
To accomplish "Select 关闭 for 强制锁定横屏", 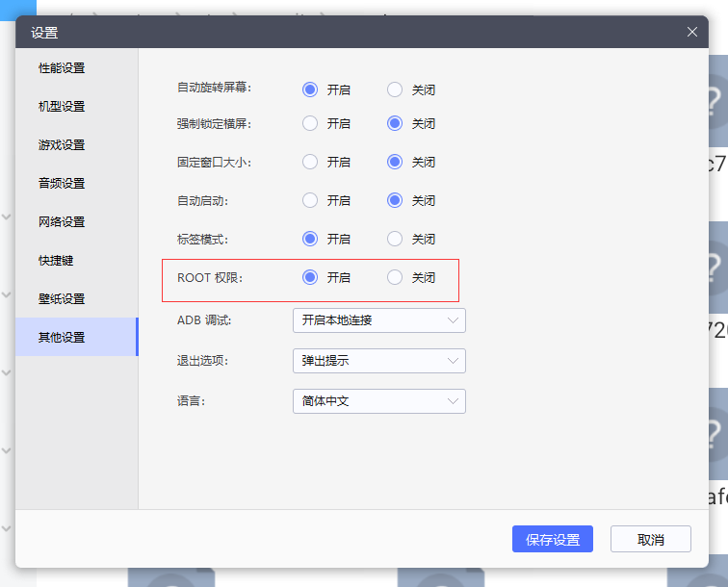I will (x=395, y=123).
